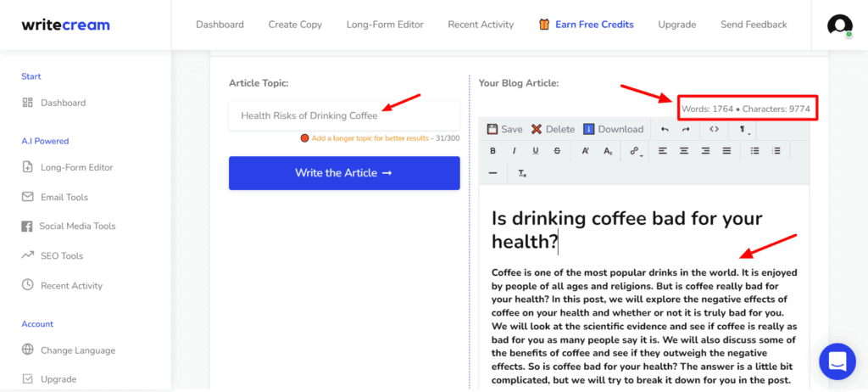The height and width of the screenshot is (392, 868).
Task: Click the redo arrow
Action: (686, 129)
